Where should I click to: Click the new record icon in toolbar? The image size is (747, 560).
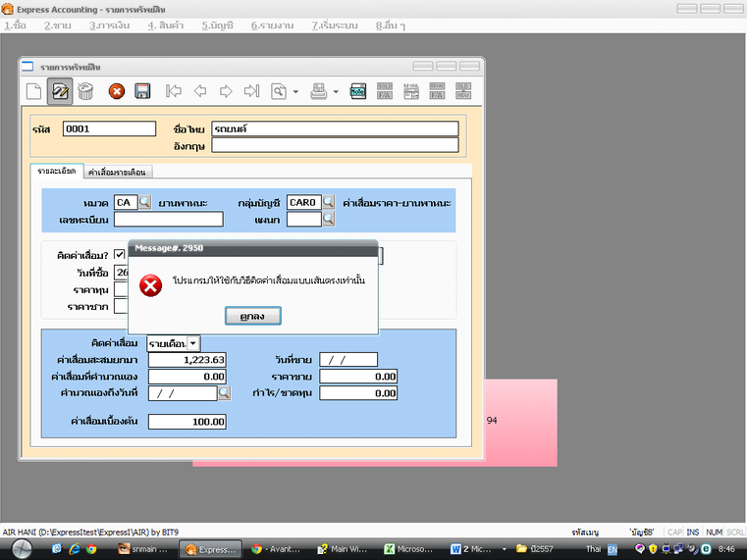pos(33,91)
